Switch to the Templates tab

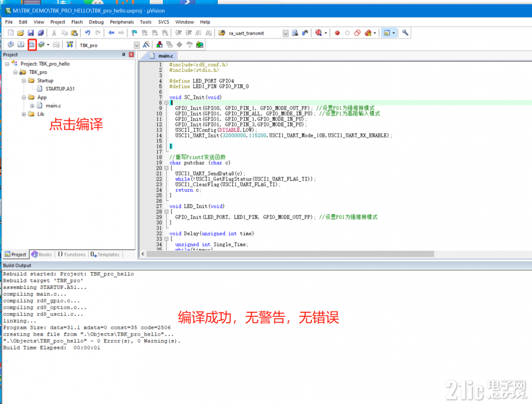(105, 254)
